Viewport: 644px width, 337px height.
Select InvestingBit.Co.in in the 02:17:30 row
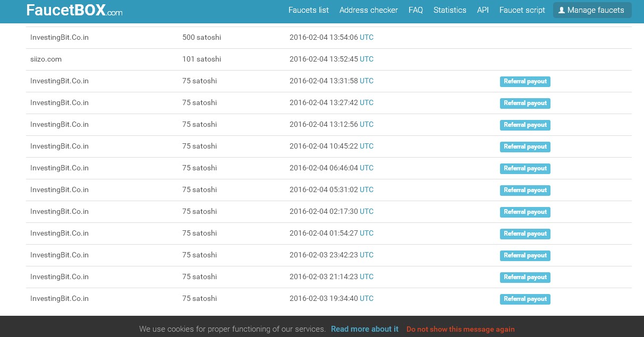(x=60, y=211)
